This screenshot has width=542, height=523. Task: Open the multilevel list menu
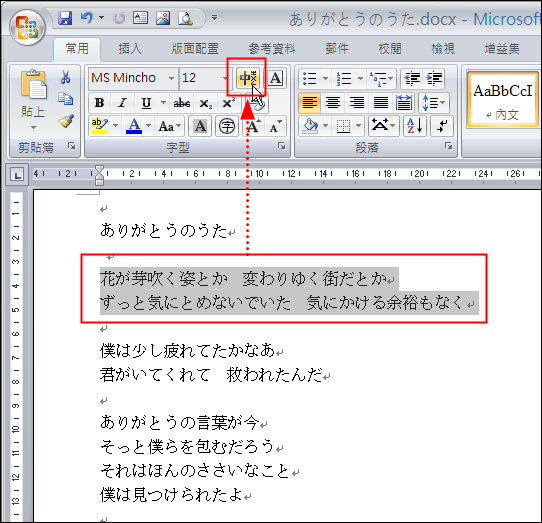click(381, 78)
